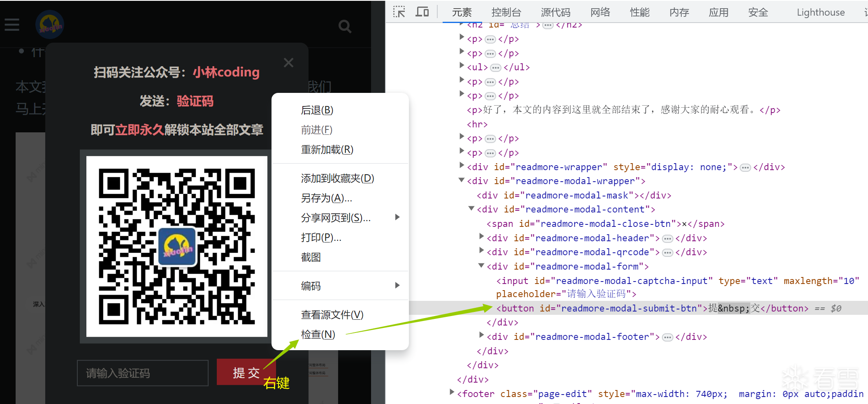The image size is (868, 404).
Task: Open the webpage search magnifier
Action: click(x=345, y=27)
